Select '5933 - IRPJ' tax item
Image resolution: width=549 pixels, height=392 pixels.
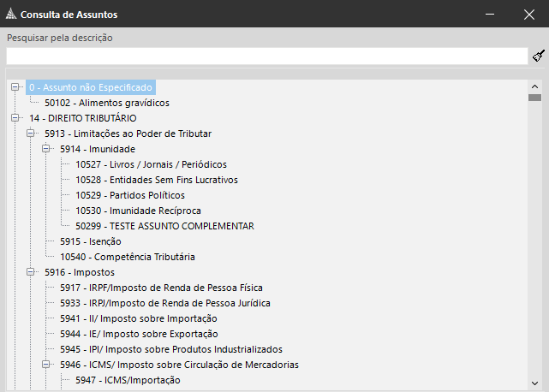point(165,303)
